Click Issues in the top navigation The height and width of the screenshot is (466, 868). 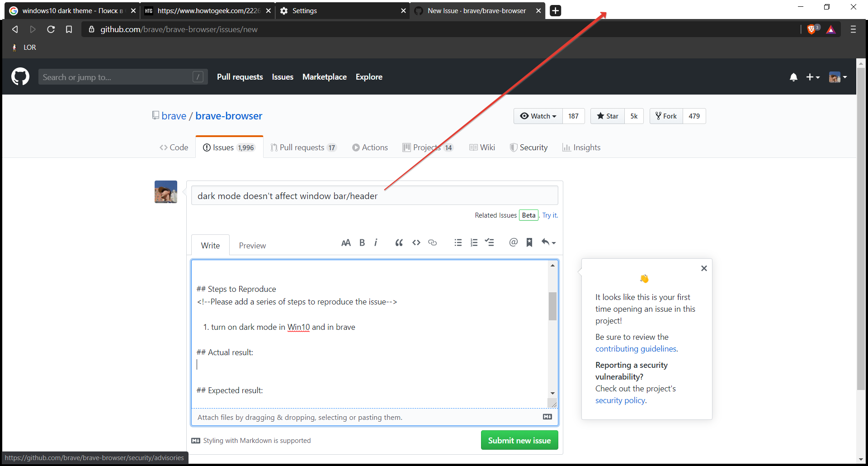283,77
